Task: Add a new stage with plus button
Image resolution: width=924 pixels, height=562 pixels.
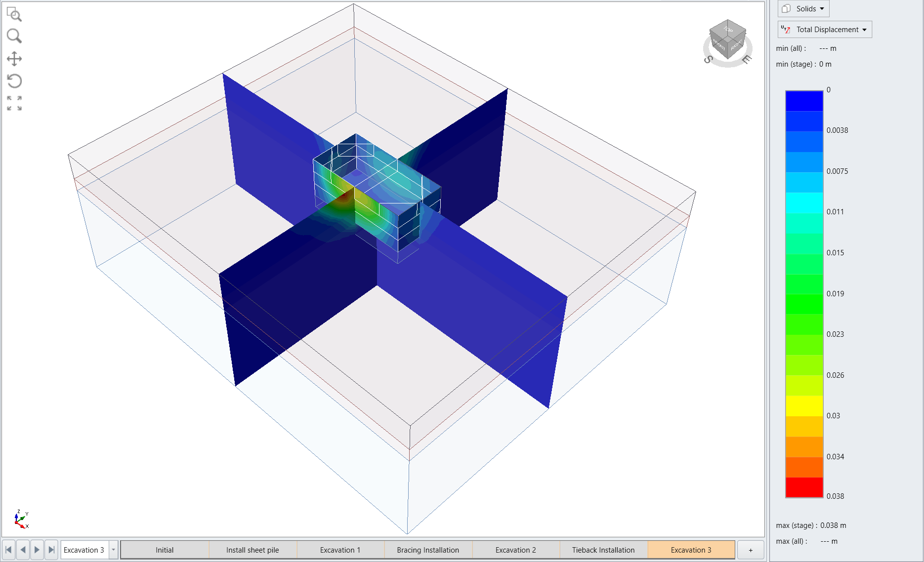Action: coord(751,550)
